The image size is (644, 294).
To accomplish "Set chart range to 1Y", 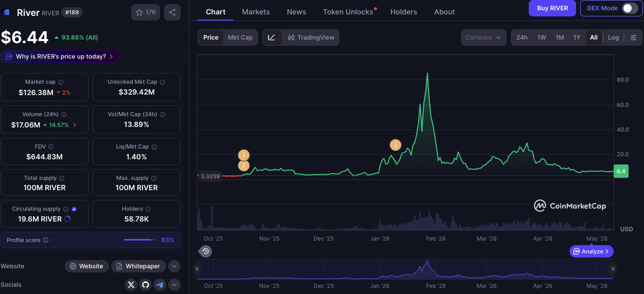I will (x=577, y=38).
